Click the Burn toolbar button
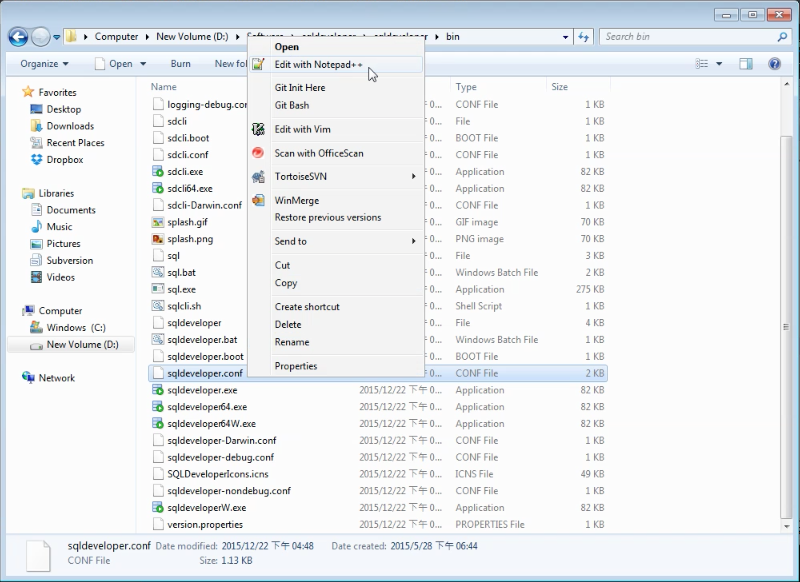 click(181, 64)
